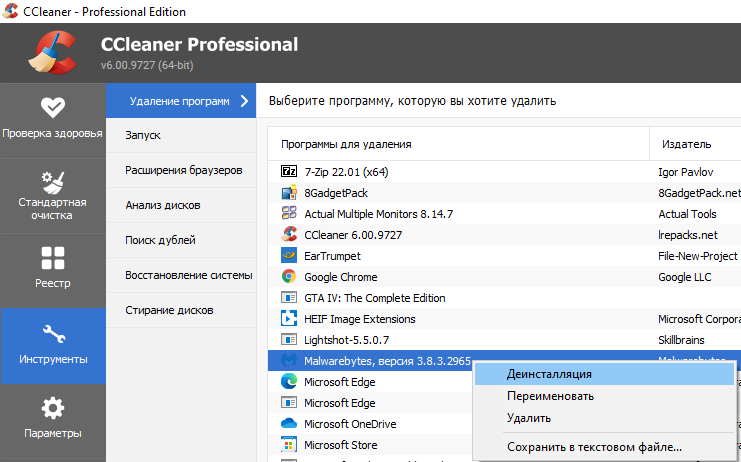Click the title bar CCleaner icon
The width and height of the screenshot is (741, 462).
point(10,11)
